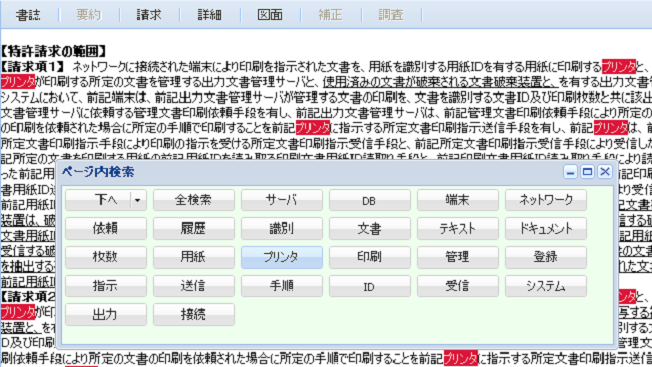Screen dimensions: 652x367
Task: Click the 手順 keyword button
Action: point(282,286)
